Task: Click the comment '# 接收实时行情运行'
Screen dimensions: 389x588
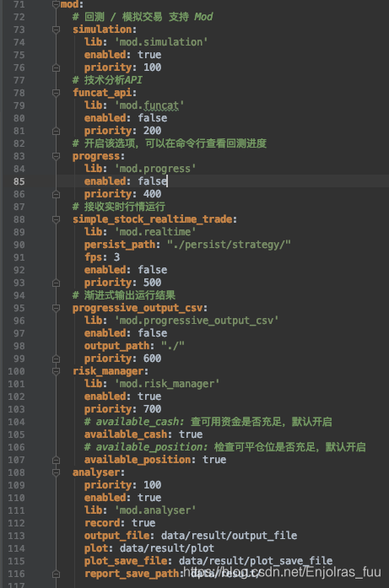Action: [118, 207]
